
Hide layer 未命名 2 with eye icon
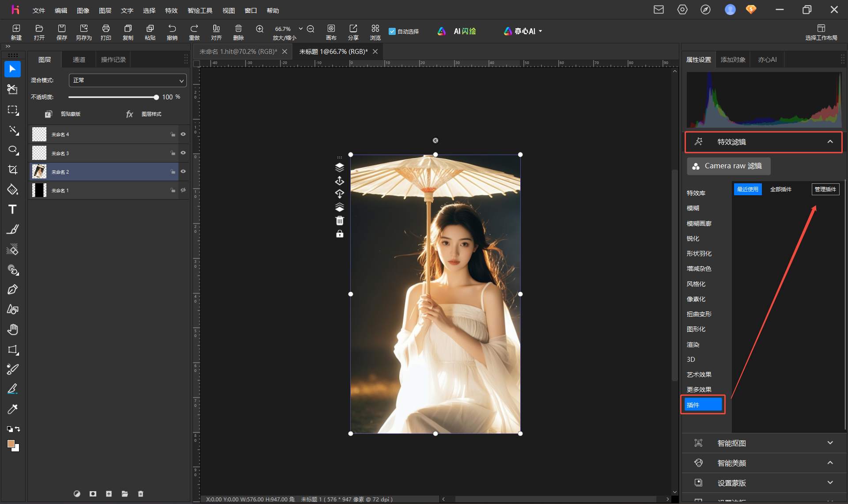click(x=183, y=171)
